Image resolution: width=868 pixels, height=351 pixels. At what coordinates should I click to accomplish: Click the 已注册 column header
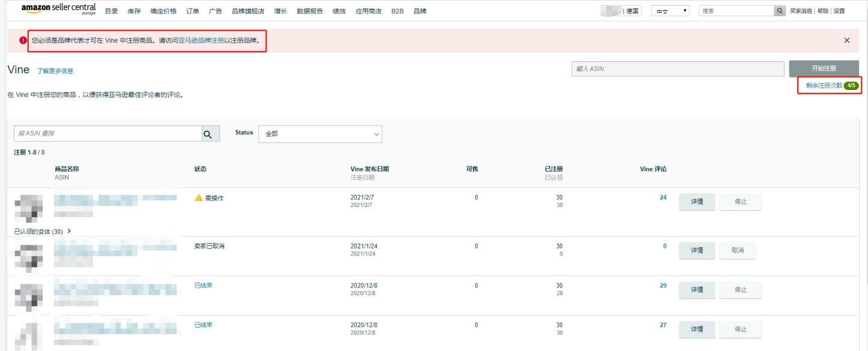[x=553, y=169]
